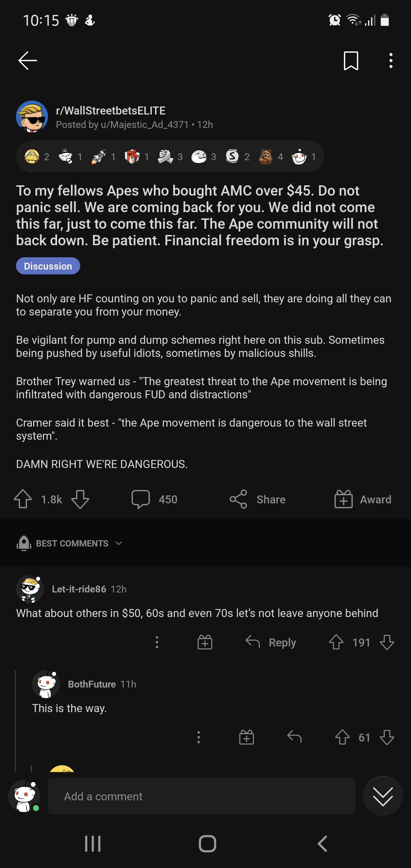Select the Discussion flair tag
The width and height of the screenshot is (411, 868).
(48, 266)
